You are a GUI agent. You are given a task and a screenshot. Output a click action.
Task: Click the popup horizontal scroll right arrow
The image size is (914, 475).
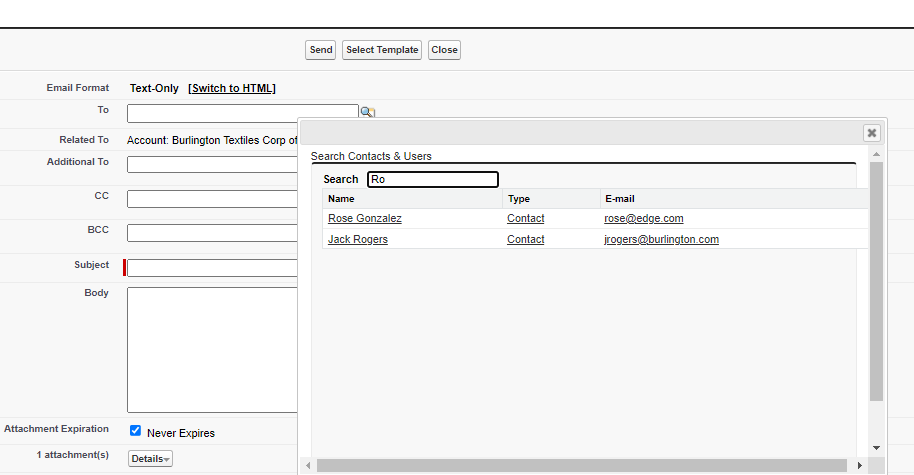click(860, 465)
